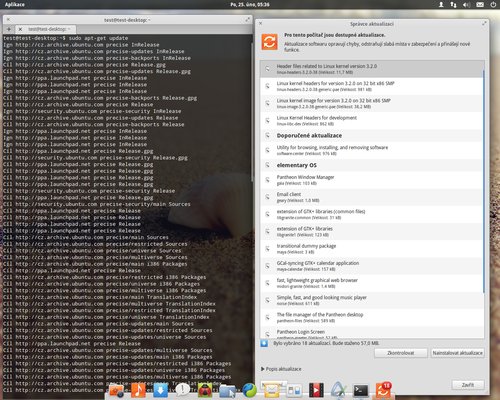The height and width of the screenshot is (400, 500).
Task: Launch the ladybug bug-report icon in dock
Action: (205, 390)
